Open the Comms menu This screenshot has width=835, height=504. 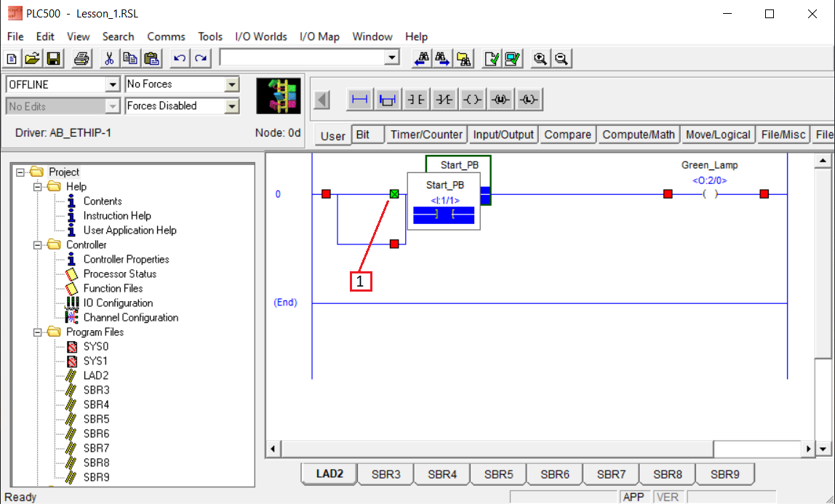click(x=166, y=36)
